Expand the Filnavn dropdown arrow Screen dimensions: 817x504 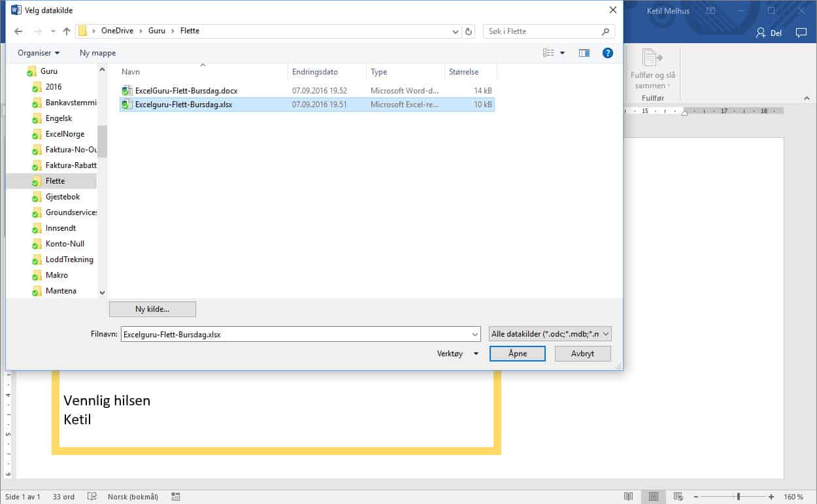[x=475, y=334]
